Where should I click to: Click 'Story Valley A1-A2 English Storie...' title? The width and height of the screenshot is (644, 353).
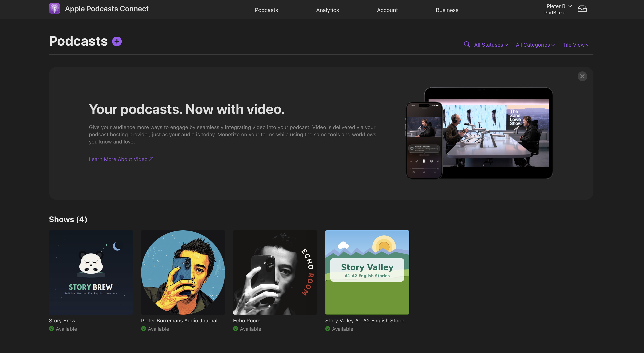(367, 320)
